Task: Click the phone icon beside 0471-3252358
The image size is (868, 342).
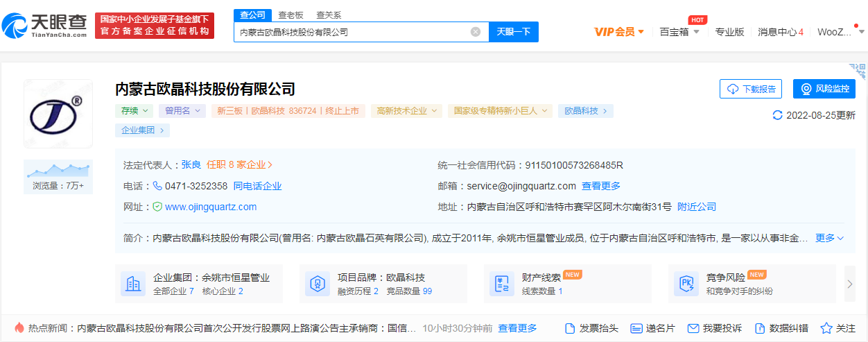Action: 157,186
